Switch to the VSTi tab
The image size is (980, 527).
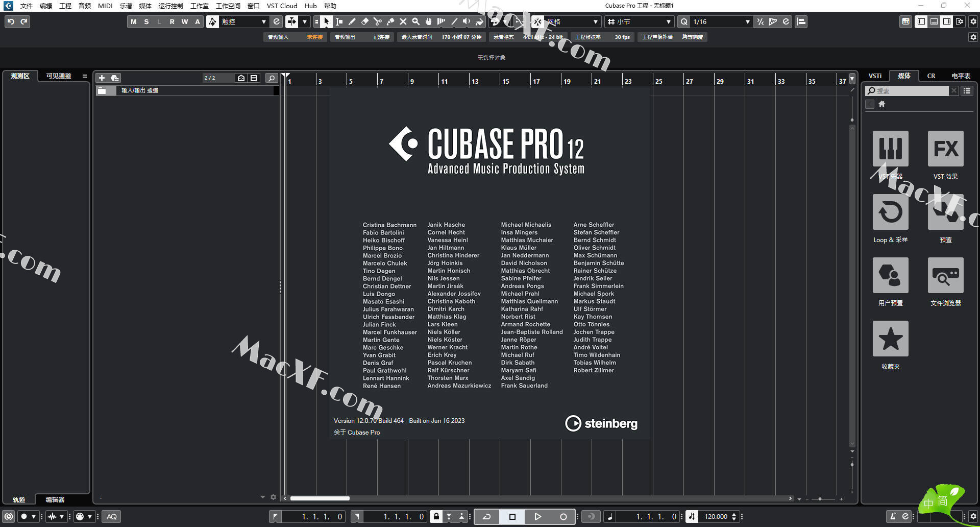click(875, 76)
